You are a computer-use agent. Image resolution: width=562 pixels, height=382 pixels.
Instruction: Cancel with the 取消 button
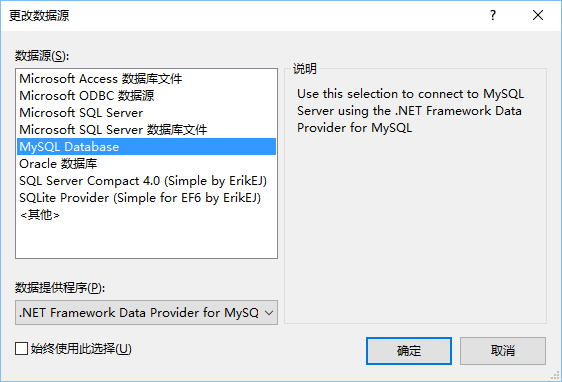[x=503, y=351]
